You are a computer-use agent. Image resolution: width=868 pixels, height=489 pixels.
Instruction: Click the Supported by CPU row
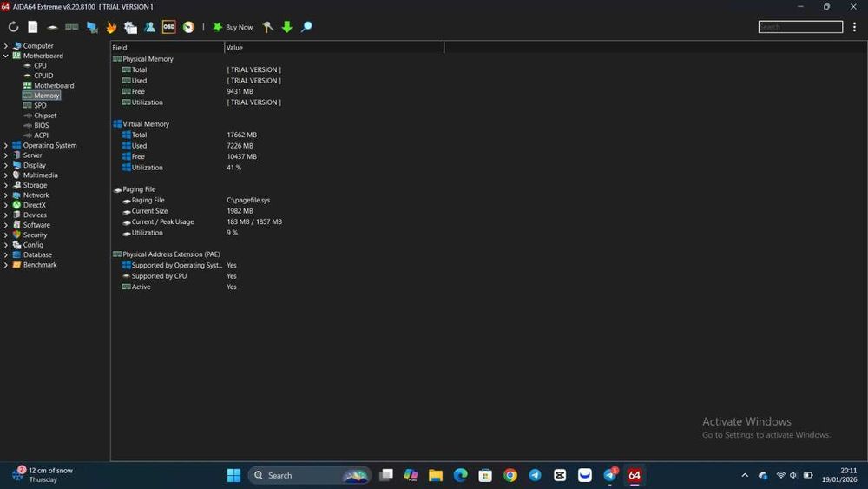coord(179,276)
